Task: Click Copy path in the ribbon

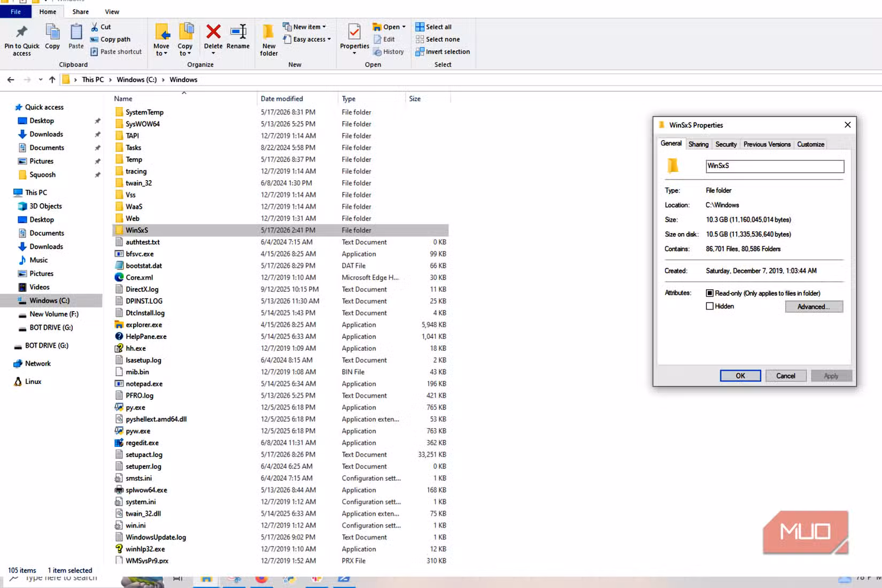Action: 110,39
